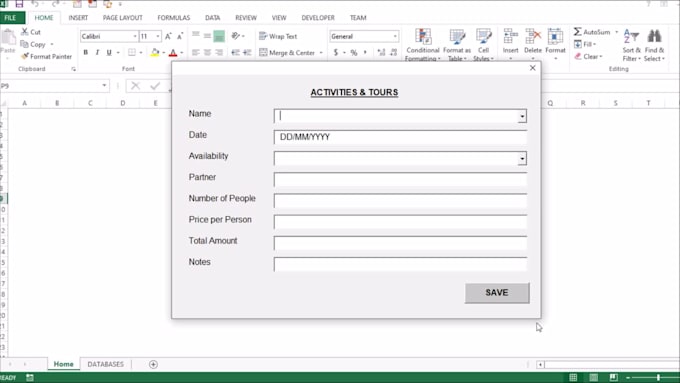The height and width of the screenshot is (383, 680).
Task: Open the Clear eraser menu
Action: [588, 56]
